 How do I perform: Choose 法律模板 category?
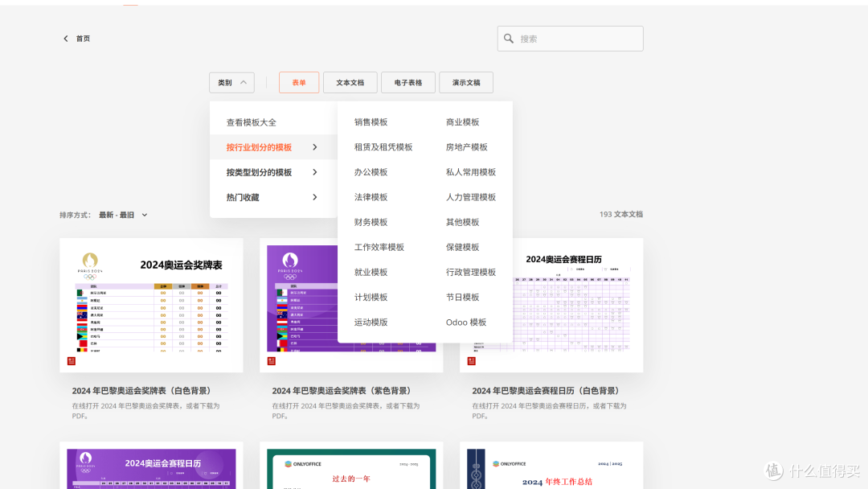(x=371, y=197)
